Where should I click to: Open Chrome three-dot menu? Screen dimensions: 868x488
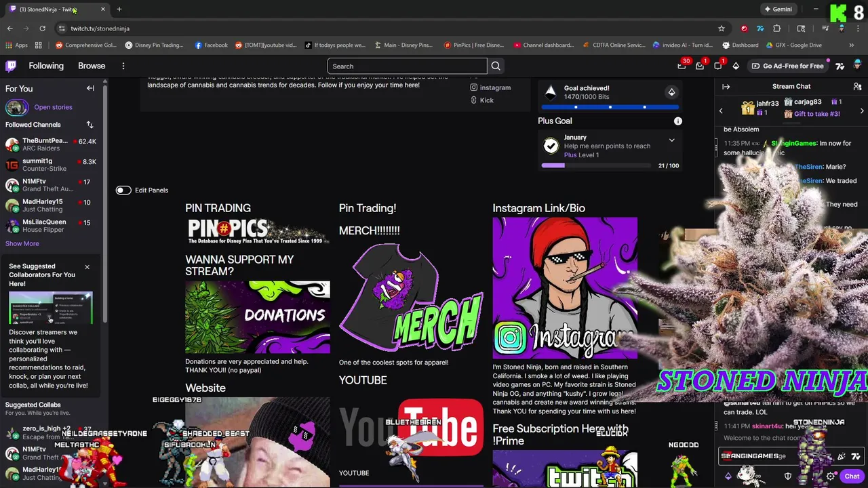[x=857, y=28]
